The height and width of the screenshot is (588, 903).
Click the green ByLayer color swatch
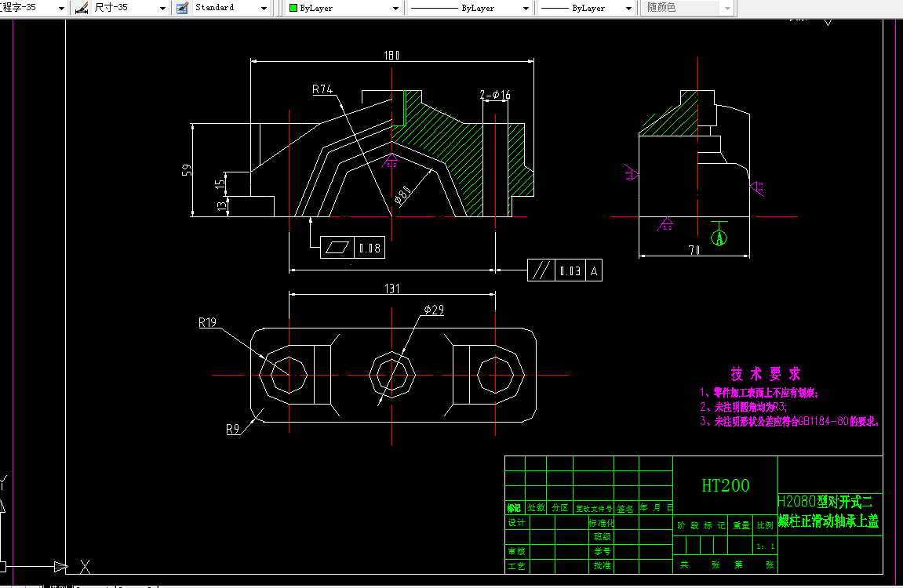pyautogui.click(x=294, y=8)
